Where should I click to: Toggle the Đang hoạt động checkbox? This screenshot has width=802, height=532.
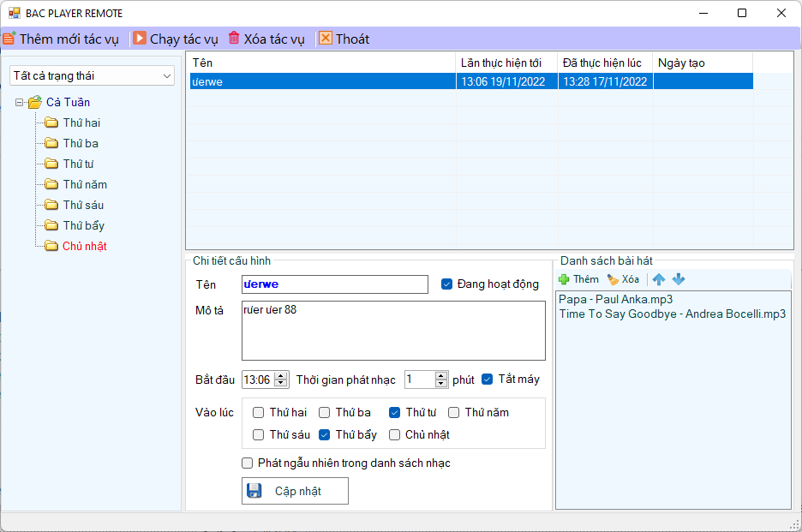(446, 284)
